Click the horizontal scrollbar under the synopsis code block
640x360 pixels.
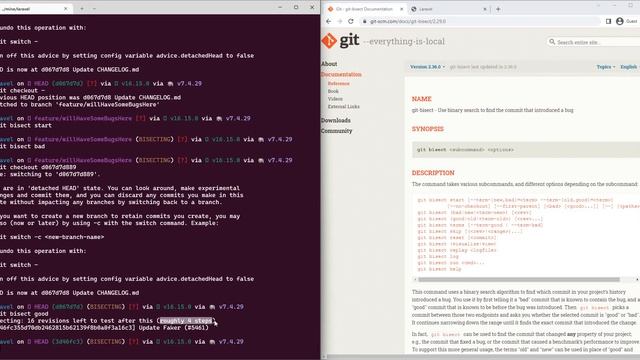click(x=519, y=280)
